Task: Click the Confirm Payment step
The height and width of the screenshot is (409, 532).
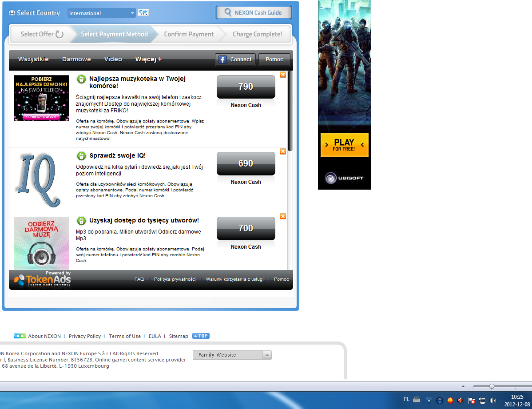Action: pyautogui.click(x=189, y=34)
